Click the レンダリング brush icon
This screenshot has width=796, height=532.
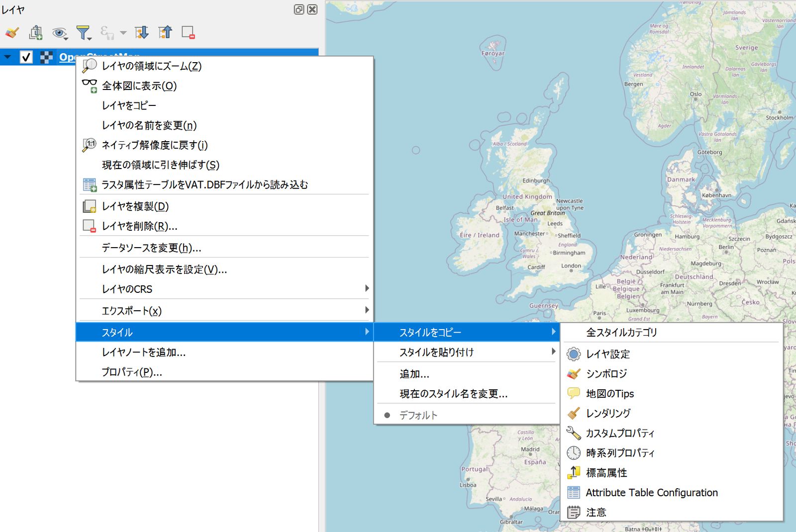[574, 413]
